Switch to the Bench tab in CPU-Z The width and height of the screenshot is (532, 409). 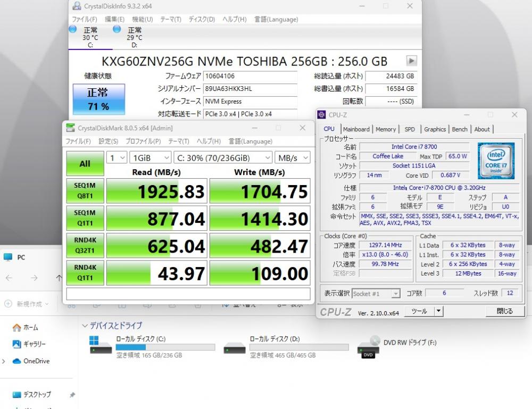(x=460, y=129)
